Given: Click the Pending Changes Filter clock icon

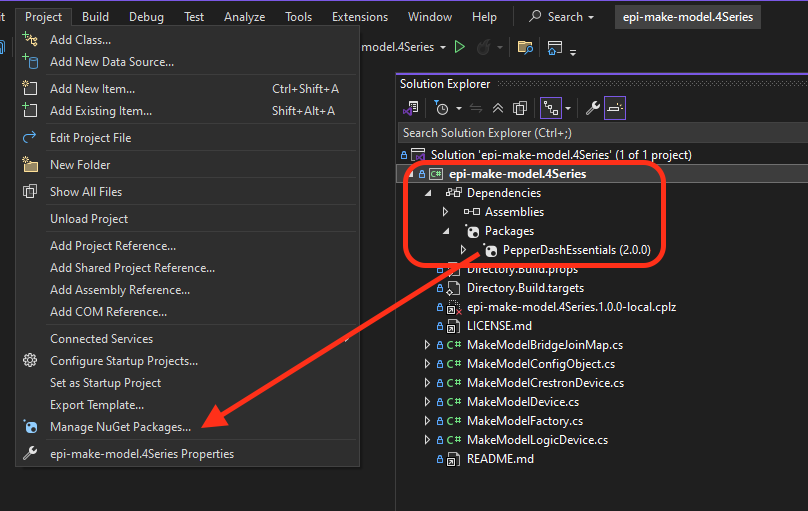Looking at the screenshot, I should [x=441, y=108].
